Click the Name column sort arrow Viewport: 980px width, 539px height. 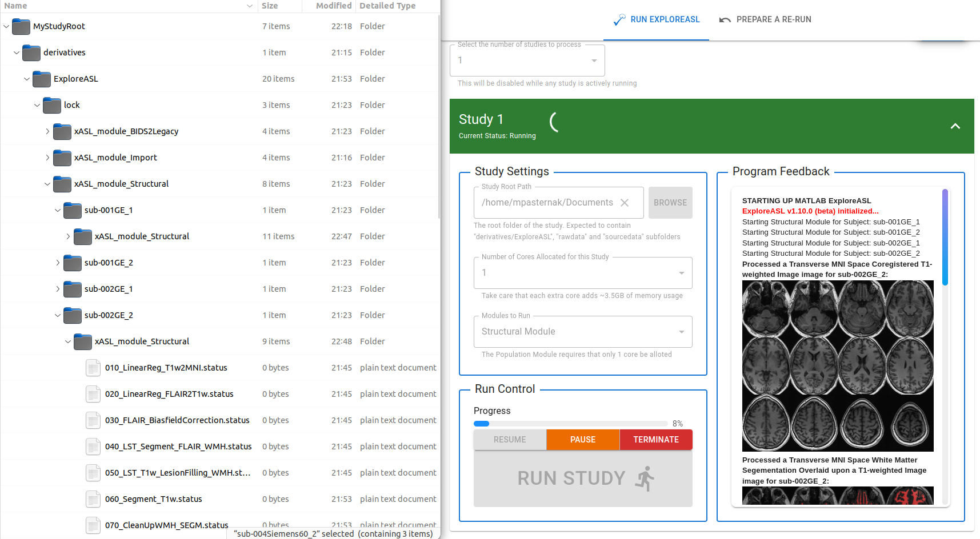coord(250,6)
